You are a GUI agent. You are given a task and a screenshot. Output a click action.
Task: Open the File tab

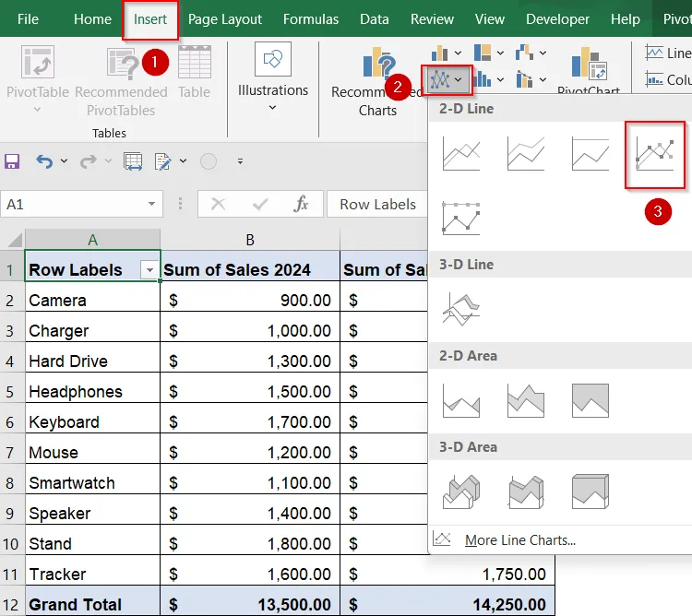tap(28, 19)
